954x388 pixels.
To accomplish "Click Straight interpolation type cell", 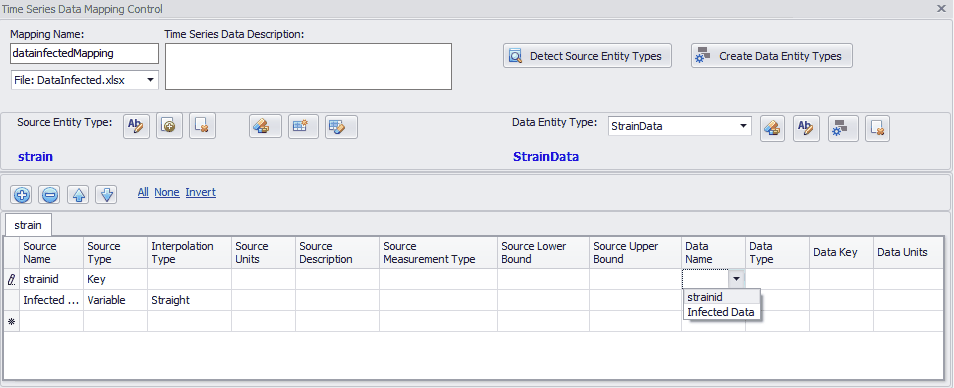I will 189,300.
